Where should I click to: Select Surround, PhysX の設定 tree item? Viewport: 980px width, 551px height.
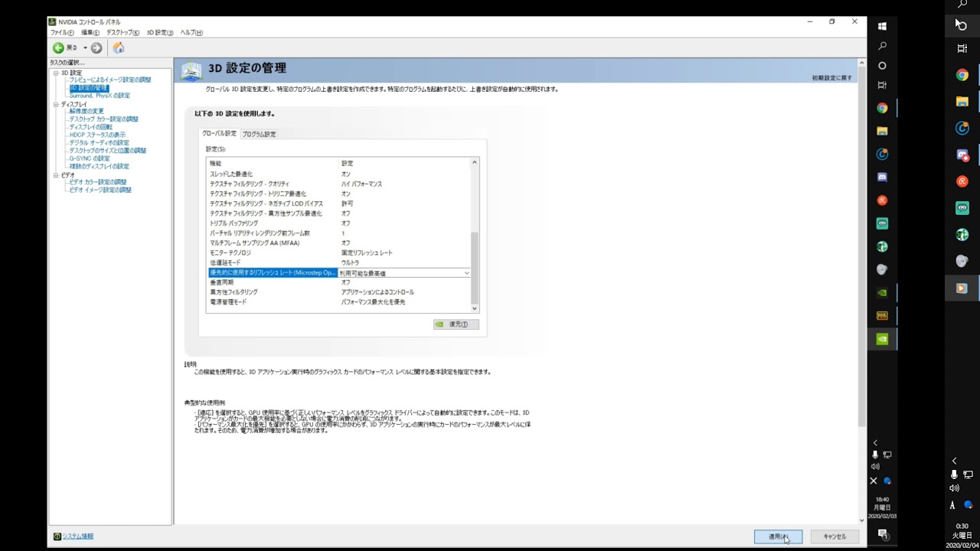tap(100, 96)
